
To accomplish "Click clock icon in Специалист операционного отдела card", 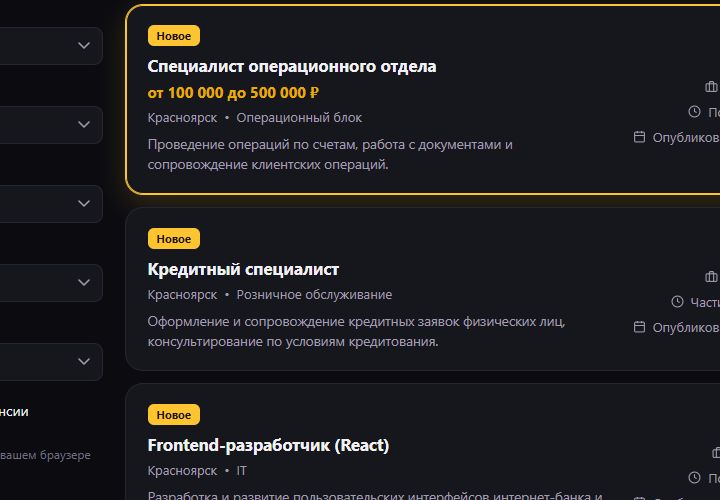I will (x=694, y=112).
